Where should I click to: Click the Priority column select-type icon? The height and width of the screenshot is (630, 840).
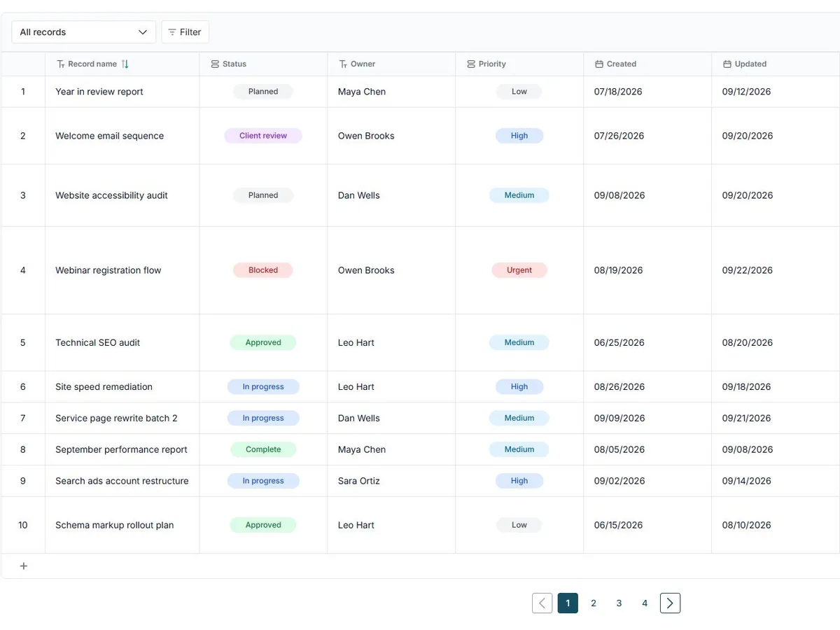pos(471,64)
